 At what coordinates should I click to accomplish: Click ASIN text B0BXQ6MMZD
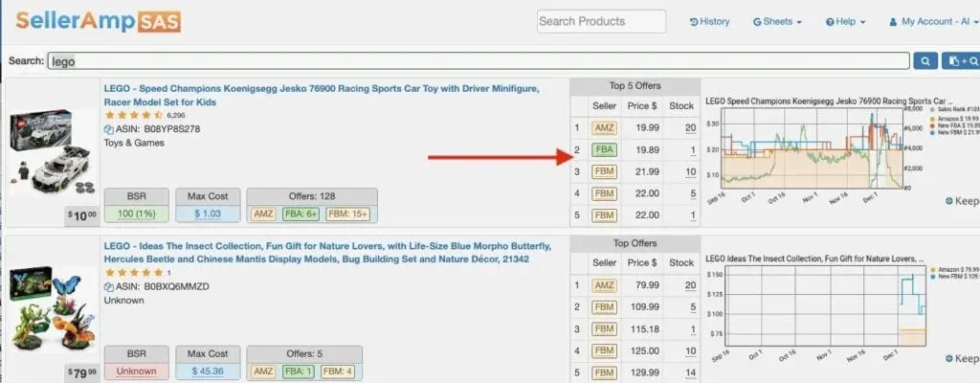(177, 286)
